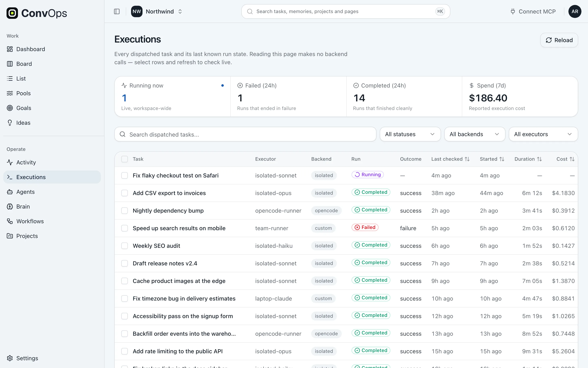Viewport: 588px width, 368px height.
Task: Open the Cache product images at the edge task
Action: tap(179, 281)
